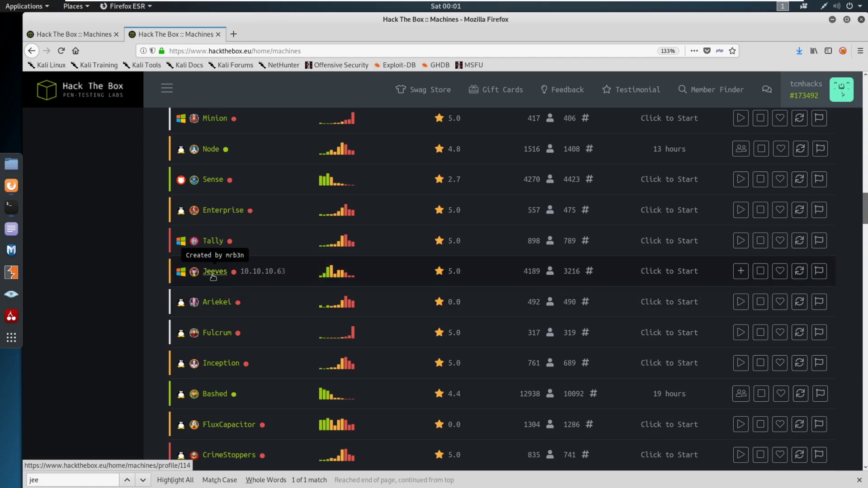Reset the Enterprise machine with its refresh icon
The height and width of the screenshot is (488, 868).
tap(799, 210)
